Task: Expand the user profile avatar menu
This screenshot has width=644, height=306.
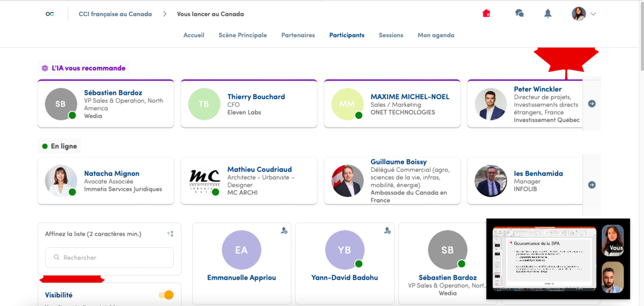Action: 583,14
